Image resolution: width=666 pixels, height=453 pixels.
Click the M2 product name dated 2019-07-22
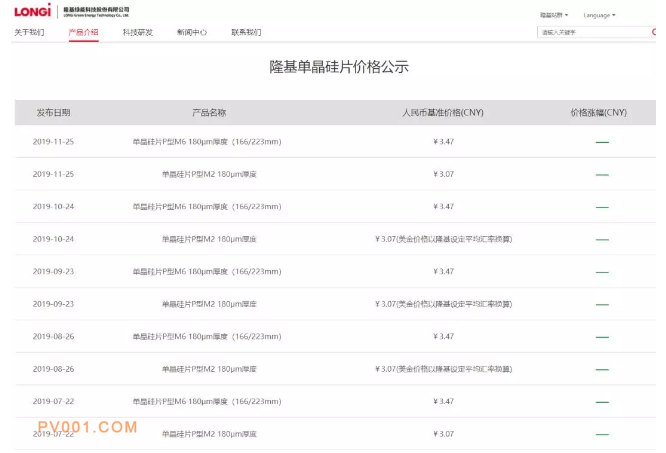pyautogui.click(x=209, y=434)
